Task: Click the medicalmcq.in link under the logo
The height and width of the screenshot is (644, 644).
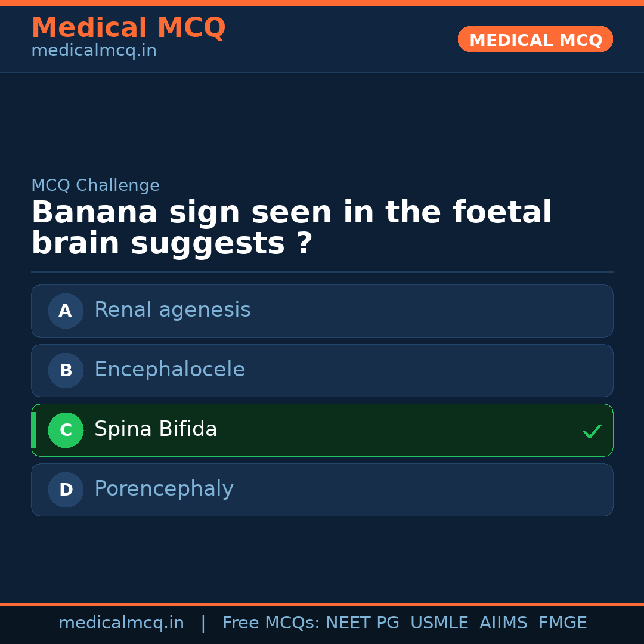Action: point(94,51)
